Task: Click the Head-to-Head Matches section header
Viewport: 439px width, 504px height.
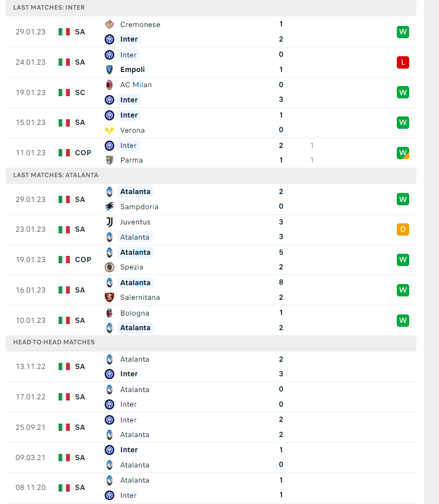Action: coord(54,342)
